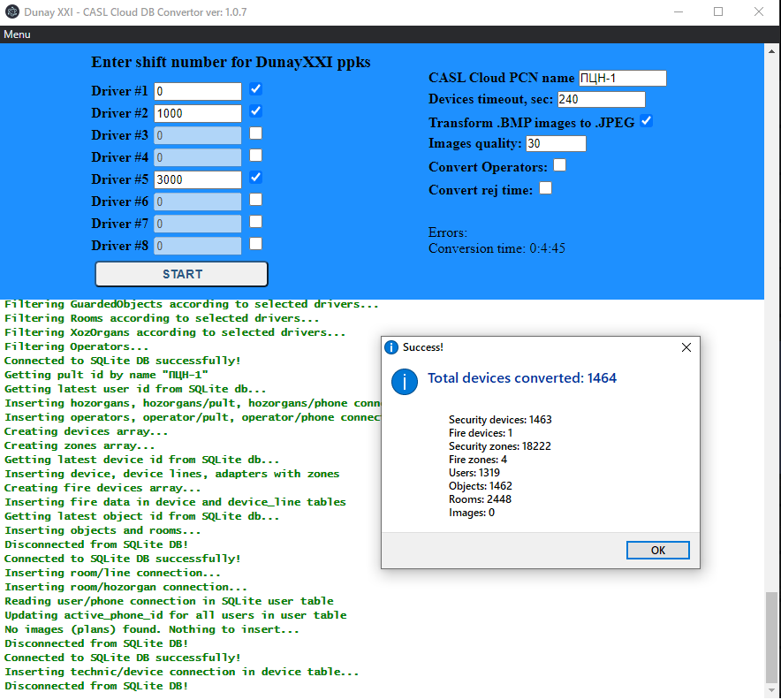The image size is (781, 700).
Task: Click the 'Errors:' label
Action: tap(448, 232)
